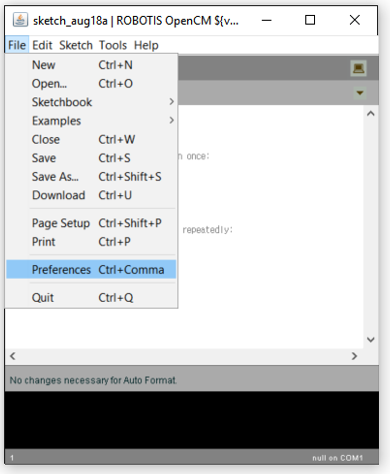Click the tab menu dropdown arrow
The height and width of the screenshot is (474, 390).
pyautogui.click(x=360, y=92)
